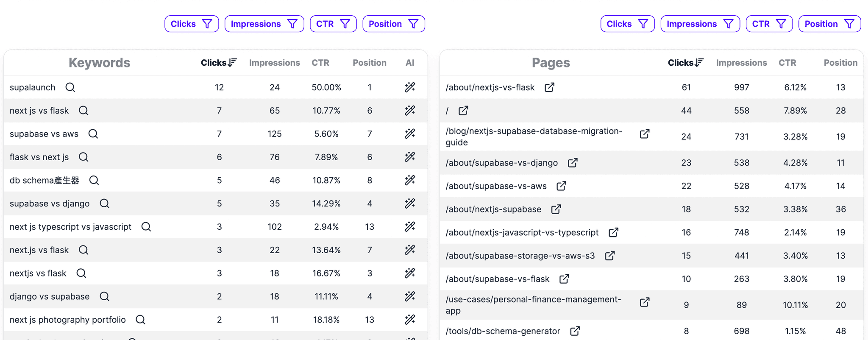868x340 pixels.
Task: Open Pages CTR filter
Action: 769,24
